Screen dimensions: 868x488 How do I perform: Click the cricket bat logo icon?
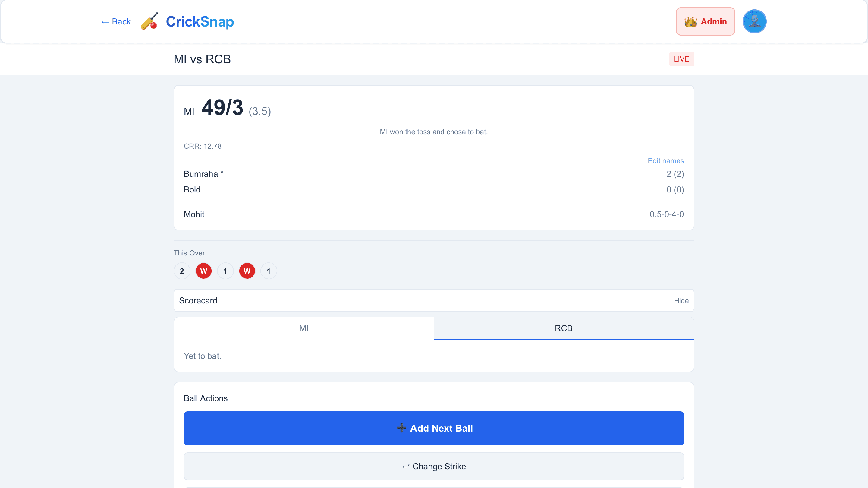tap(149, 22)
